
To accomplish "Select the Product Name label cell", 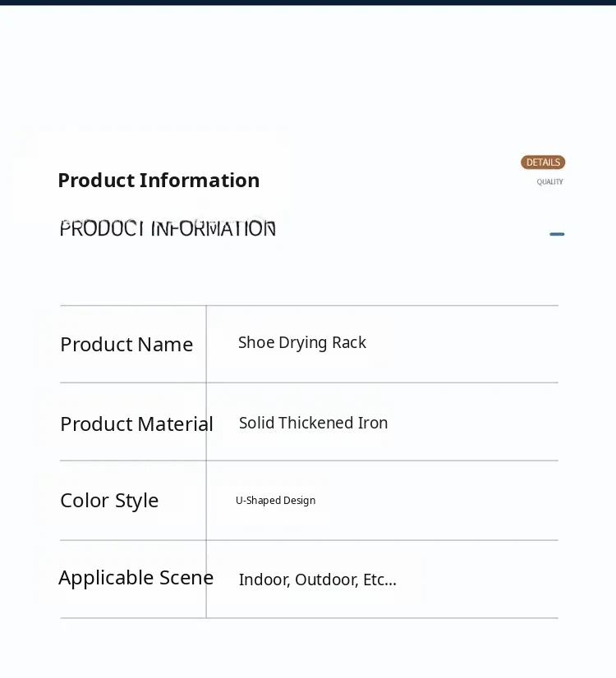I will (x=126, y=345).
